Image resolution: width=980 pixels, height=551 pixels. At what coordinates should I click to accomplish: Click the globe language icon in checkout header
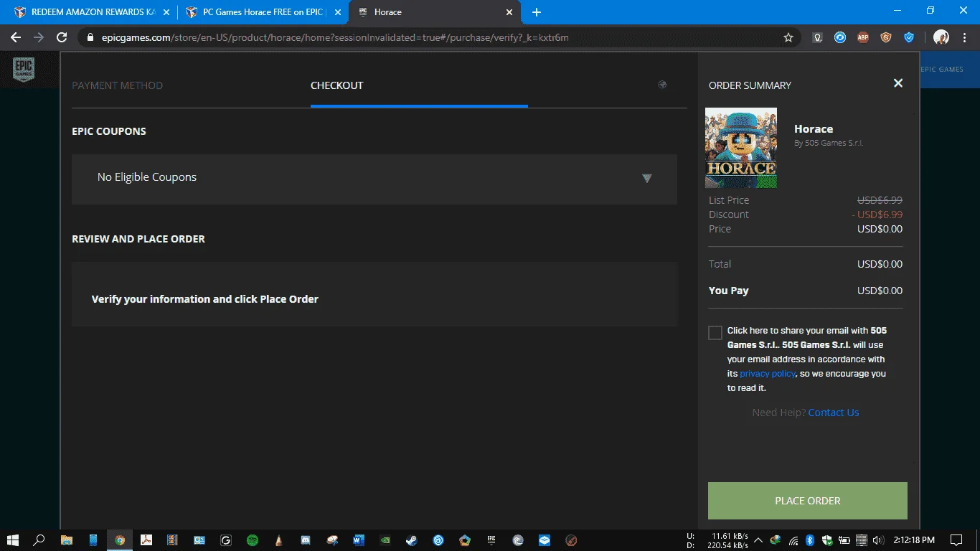pyautogui.click(x=662, y=85)
